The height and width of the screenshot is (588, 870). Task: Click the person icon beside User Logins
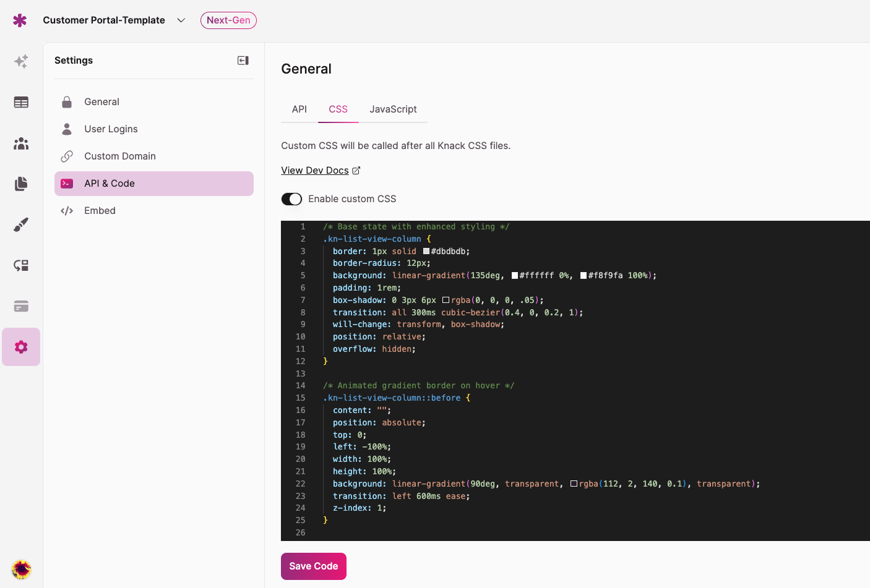click(x=67, y=129)
